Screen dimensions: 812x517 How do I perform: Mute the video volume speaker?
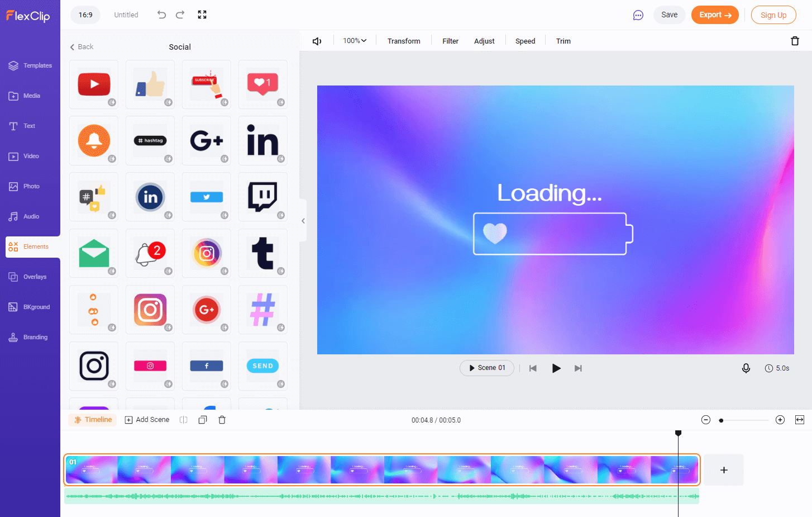pos(317,41)
